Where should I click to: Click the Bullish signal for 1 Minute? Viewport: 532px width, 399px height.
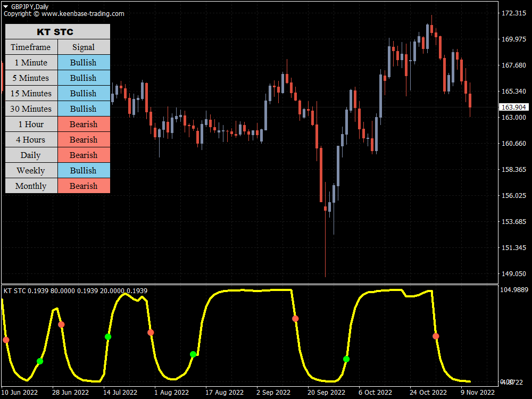84,62
